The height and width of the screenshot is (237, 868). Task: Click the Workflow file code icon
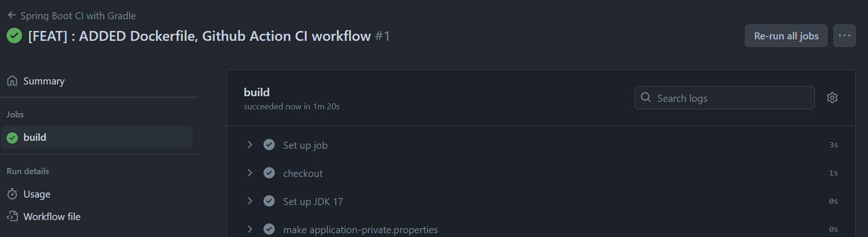12,216
